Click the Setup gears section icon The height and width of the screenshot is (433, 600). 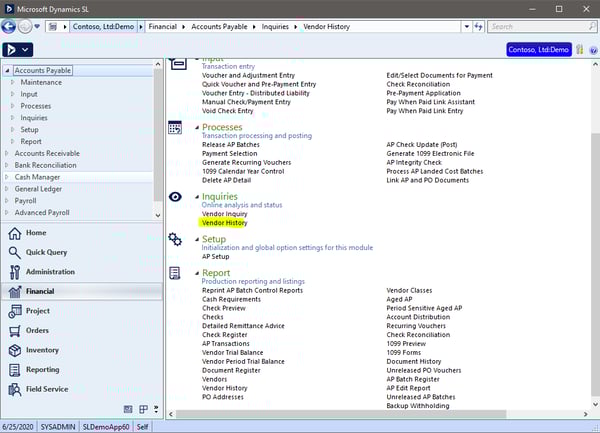175,239
